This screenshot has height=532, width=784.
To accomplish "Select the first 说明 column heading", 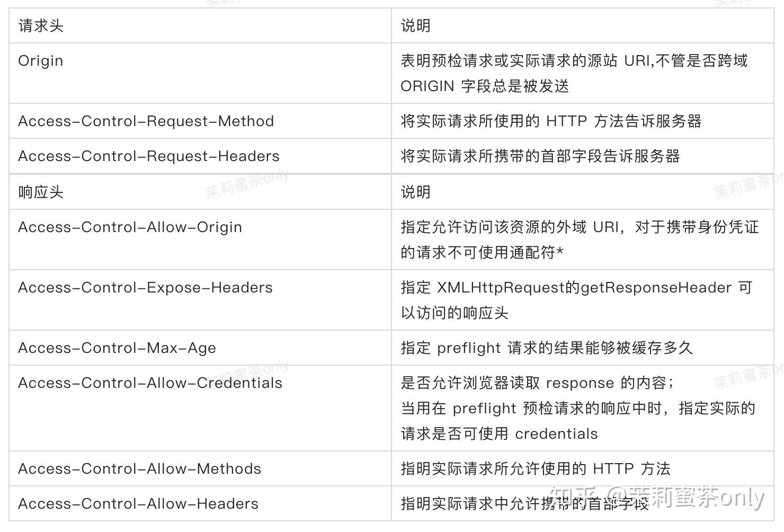I will coord(416,25).
